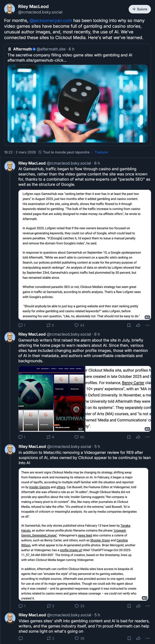Like the post with 43 likes
Image resolution: width=155 pixels, height=644 pixels.
(x=76, y=325)
